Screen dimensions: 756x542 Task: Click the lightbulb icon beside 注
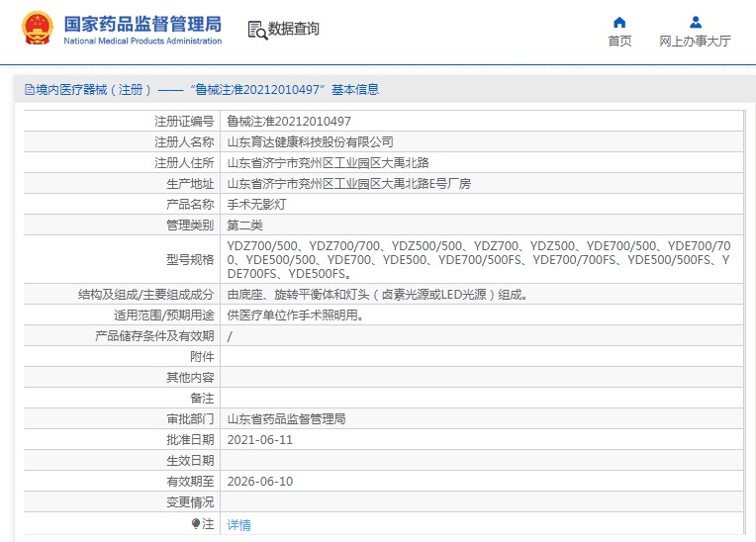[195, 523]
